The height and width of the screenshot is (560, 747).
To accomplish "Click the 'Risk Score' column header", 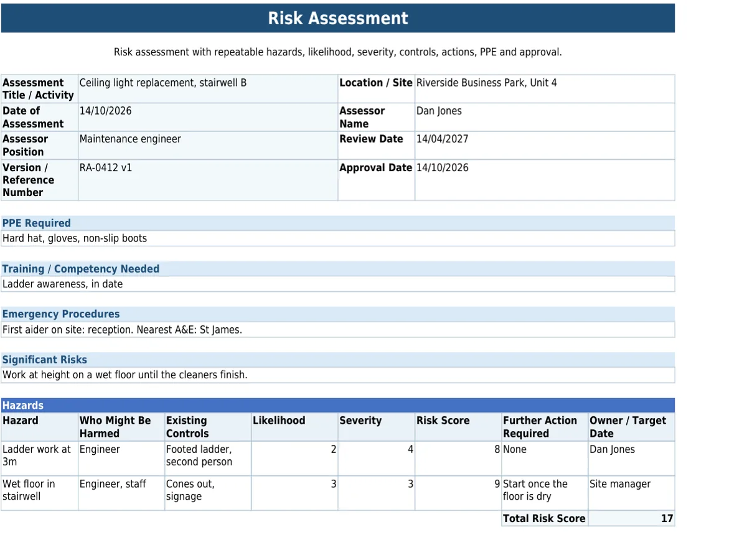I will 458,427.
